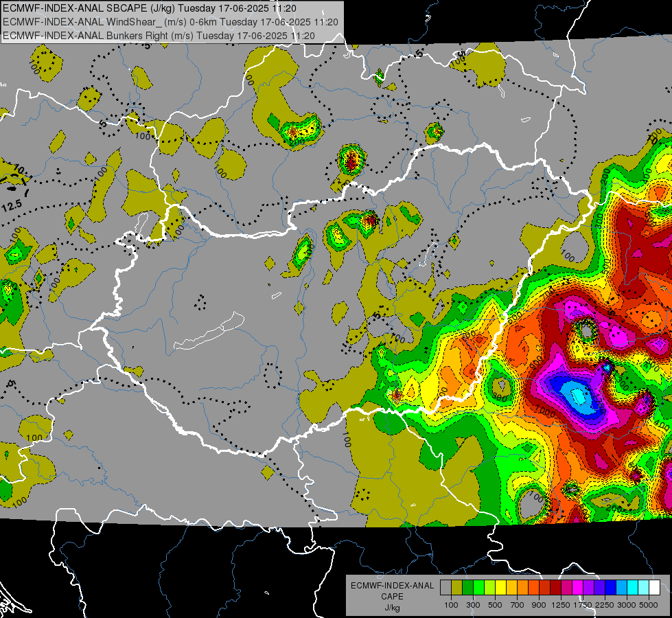Viewport: 672px width, 618px height.
Task: Click the CAPE label in the legend
Action: click(392, 597)
